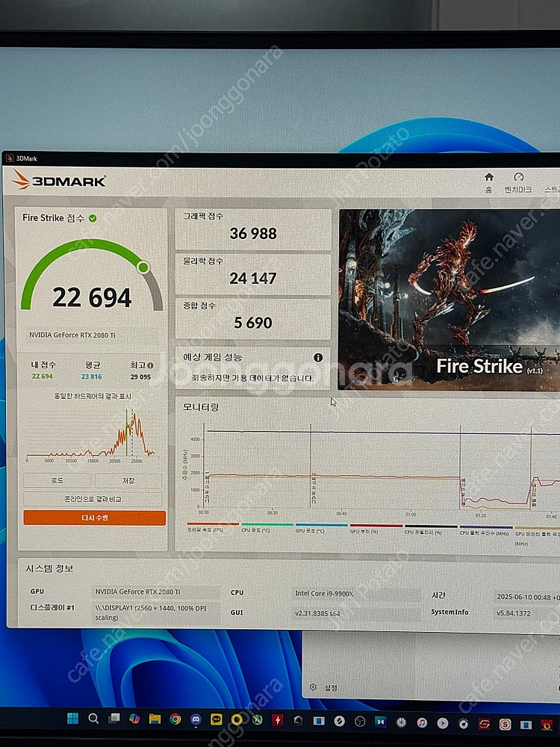Open the red lightning bolt app on taskbar
The width and height of the screenshot is (560, 747).
tap(278, 720)
